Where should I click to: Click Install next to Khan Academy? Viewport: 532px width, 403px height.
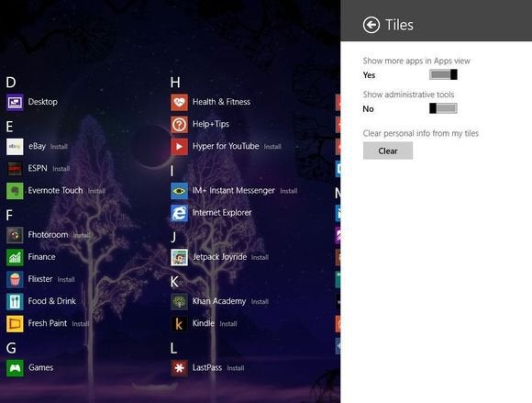260,301
